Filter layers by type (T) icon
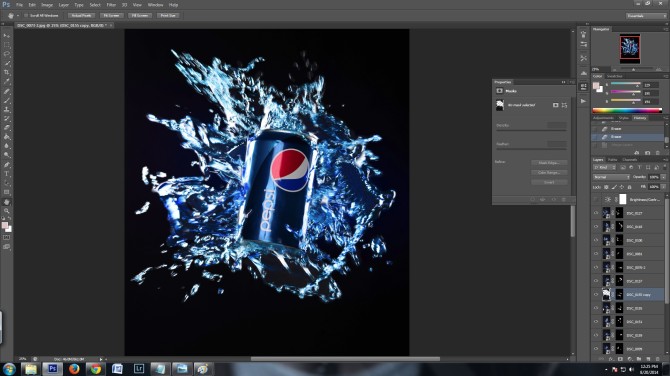The image size is (670, 376). [640, 167]
